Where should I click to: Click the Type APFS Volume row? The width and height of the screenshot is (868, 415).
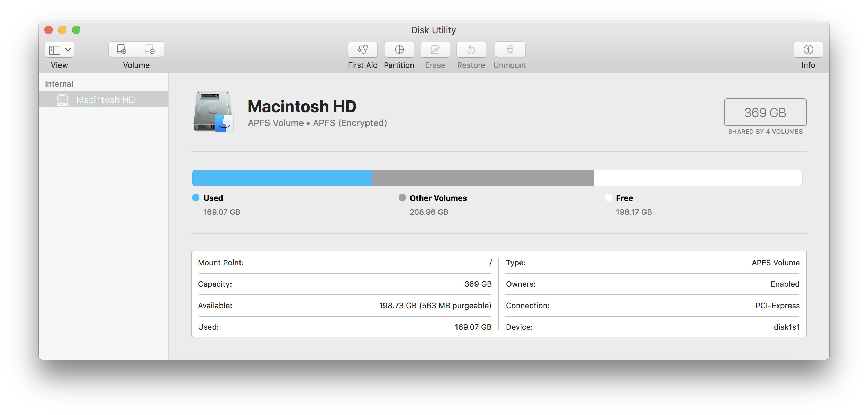click(x=653, y=263)
